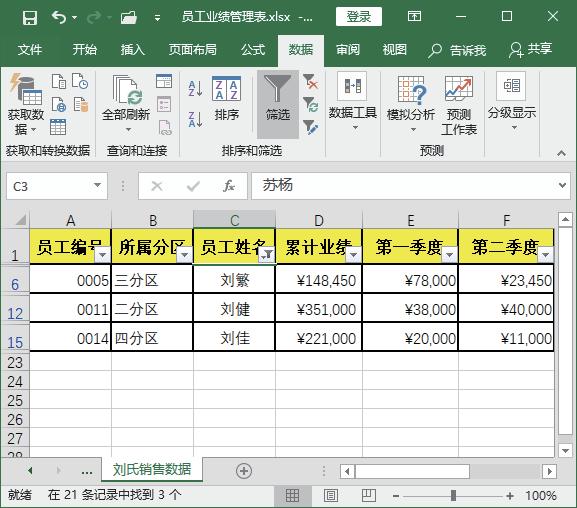Open the What-If Analysis (模拟分析) dropdown
Screen dimensions: 577x508
click(411, 104)
